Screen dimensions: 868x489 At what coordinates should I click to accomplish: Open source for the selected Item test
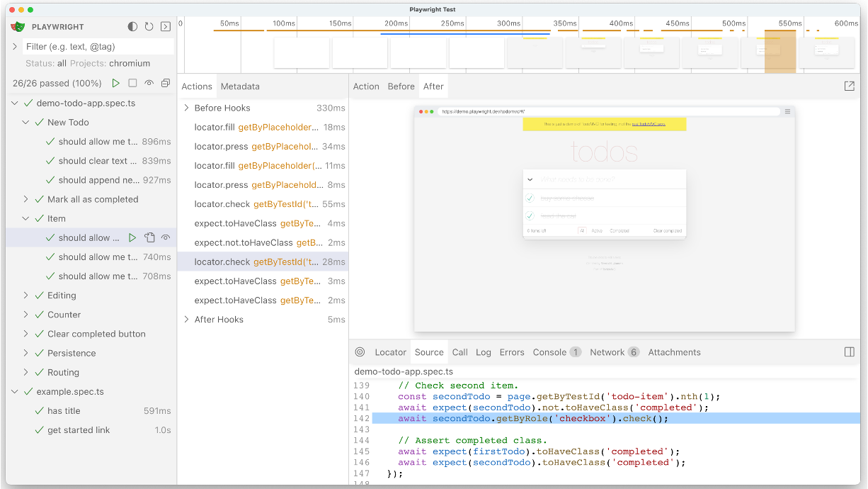(149, 237)
